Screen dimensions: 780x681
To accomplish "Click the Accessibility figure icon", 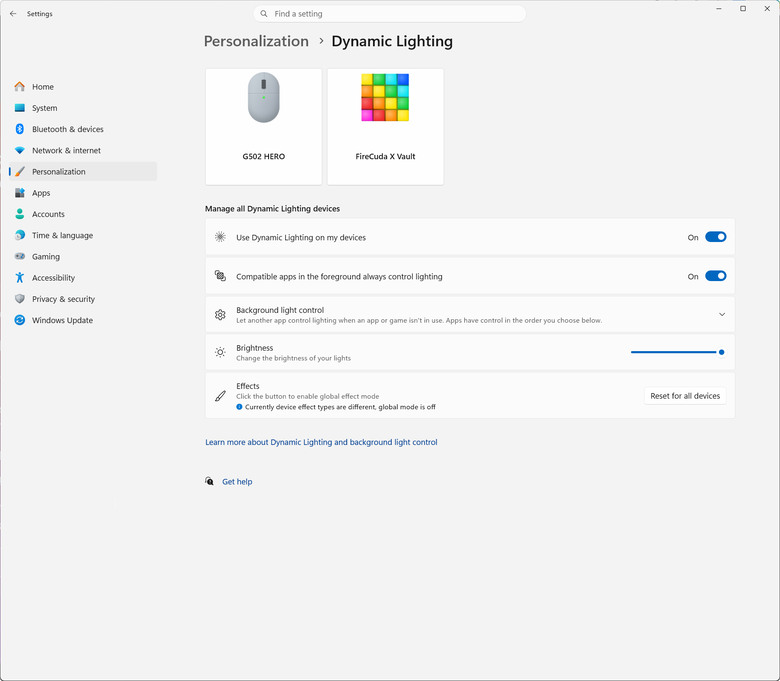I will [19, 278].
